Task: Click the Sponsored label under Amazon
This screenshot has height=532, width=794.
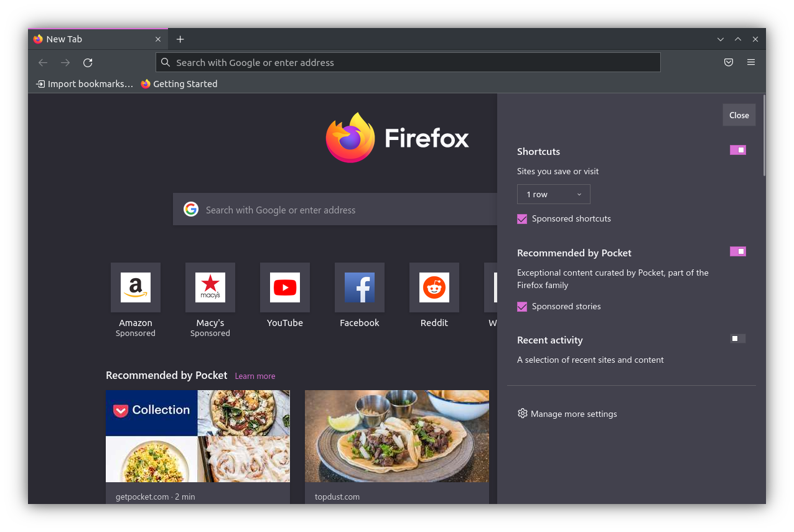Action: pos(136,334)
